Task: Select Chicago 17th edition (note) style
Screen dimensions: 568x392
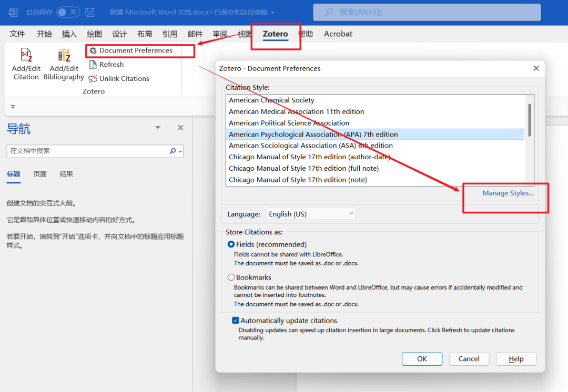Action: (x=375, y=180)
